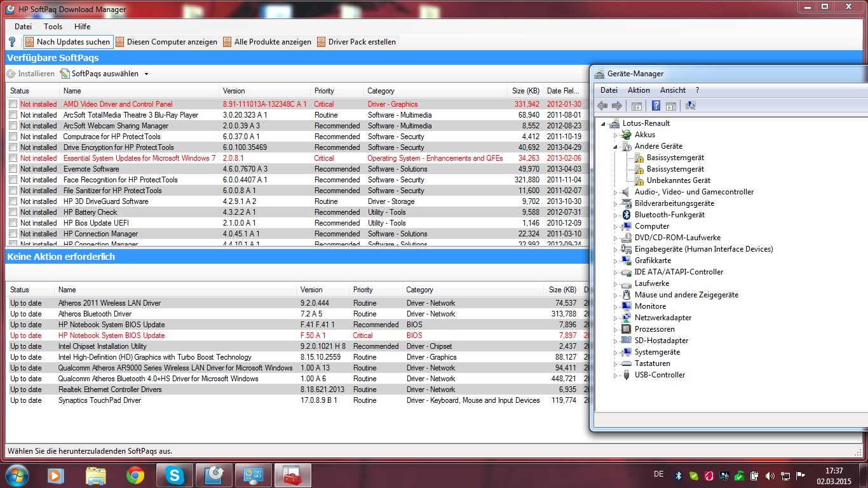Viewport: 868px width, 488px height.
Task: Expand the Bildverarbeitungsgeräte node
Action: pos(615,203)
